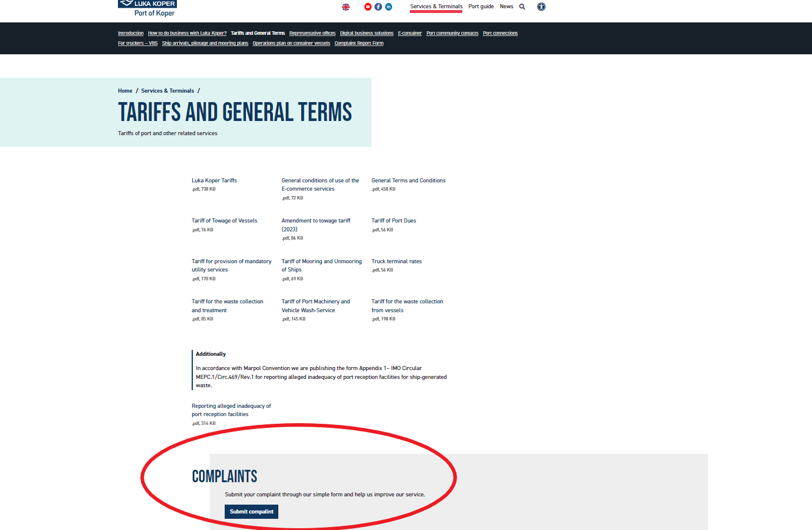812x530 pixels.
Task: Go to Introduction submenu link
Action: point(131,33)
